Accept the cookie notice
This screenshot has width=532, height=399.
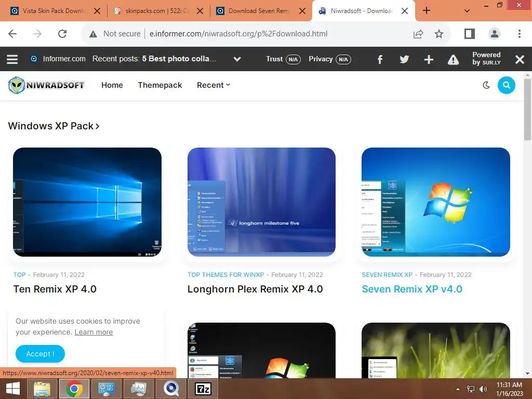40,354
